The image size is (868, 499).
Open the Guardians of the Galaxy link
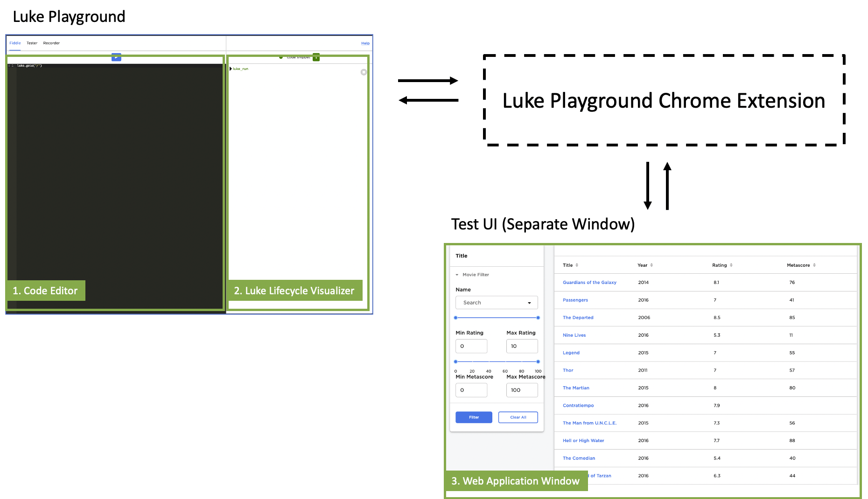[x=589, y=283]
